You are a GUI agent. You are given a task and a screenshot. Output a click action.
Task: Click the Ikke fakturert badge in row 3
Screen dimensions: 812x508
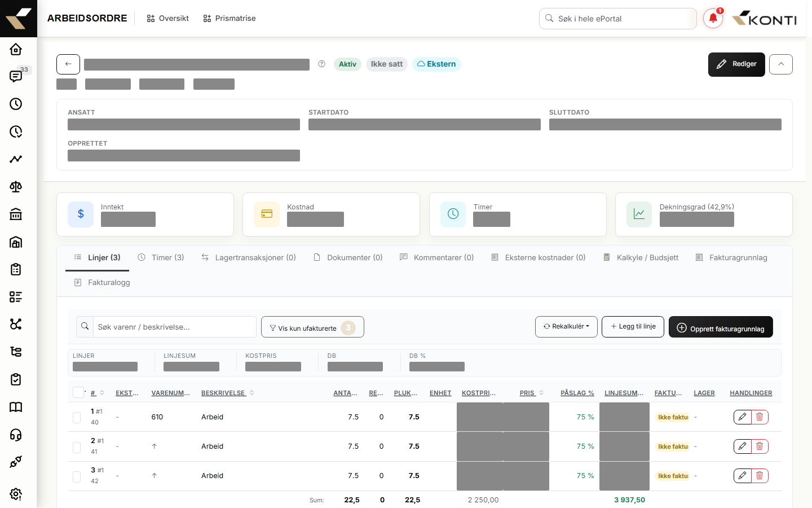(673, 476)
